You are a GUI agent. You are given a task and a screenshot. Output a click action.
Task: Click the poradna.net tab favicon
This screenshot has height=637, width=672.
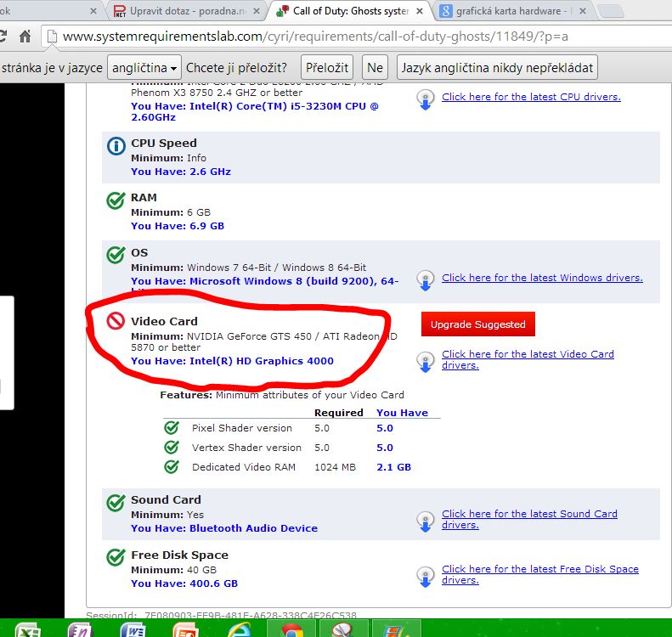pos(120,11)
